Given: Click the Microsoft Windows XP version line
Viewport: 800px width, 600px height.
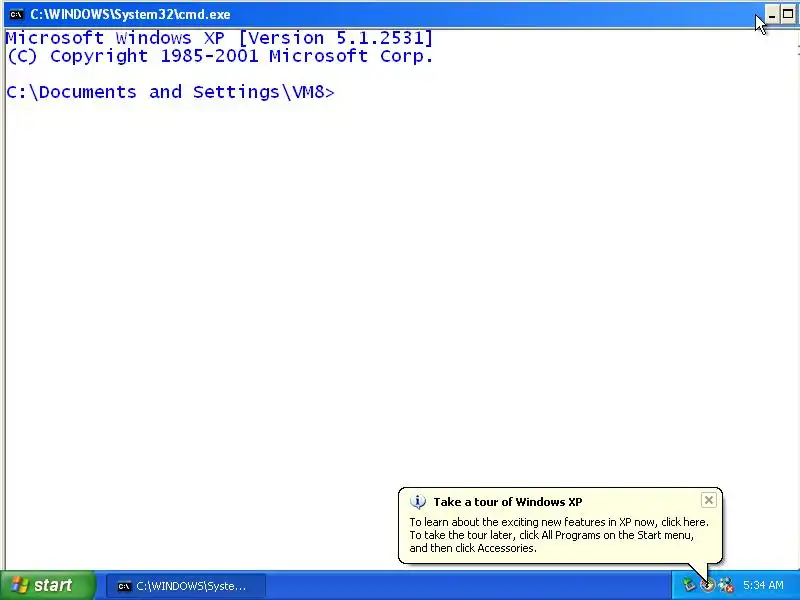Looking at the screenshot, I should tap(219, 38).
